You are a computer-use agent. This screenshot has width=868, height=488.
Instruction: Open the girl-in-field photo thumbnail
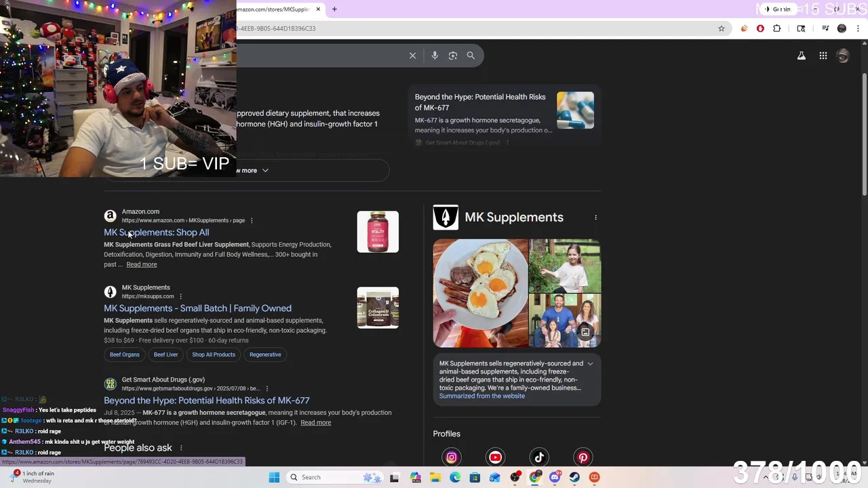(x=565, y=266)
